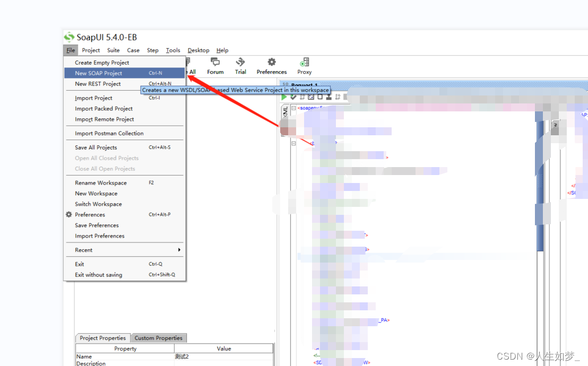Viewport: 588px width, 366px height.
Task: Click the create empty request square icon
Action: (x=320, y=97)
